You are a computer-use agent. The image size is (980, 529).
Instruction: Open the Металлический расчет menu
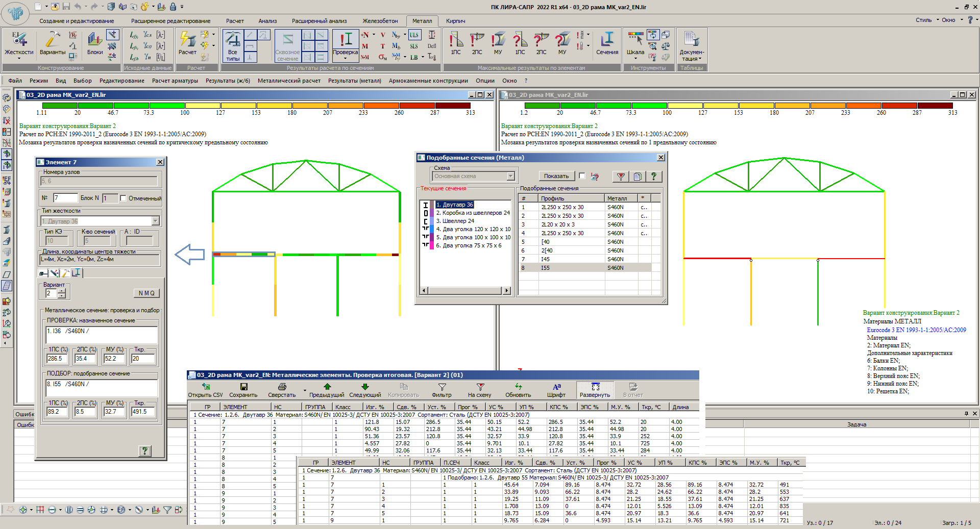click(x=289, y=81)
